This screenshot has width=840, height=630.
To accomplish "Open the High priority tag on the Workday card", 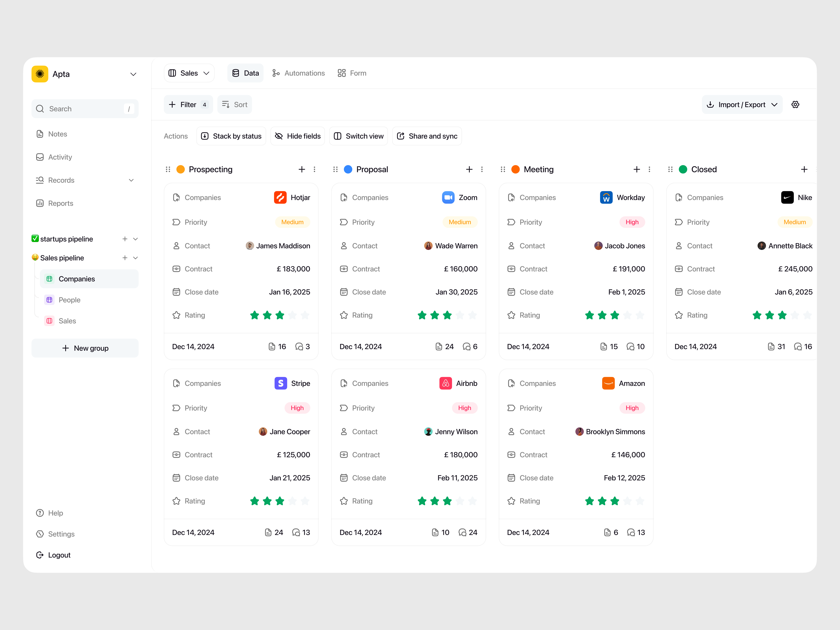I will click(632, 222).
